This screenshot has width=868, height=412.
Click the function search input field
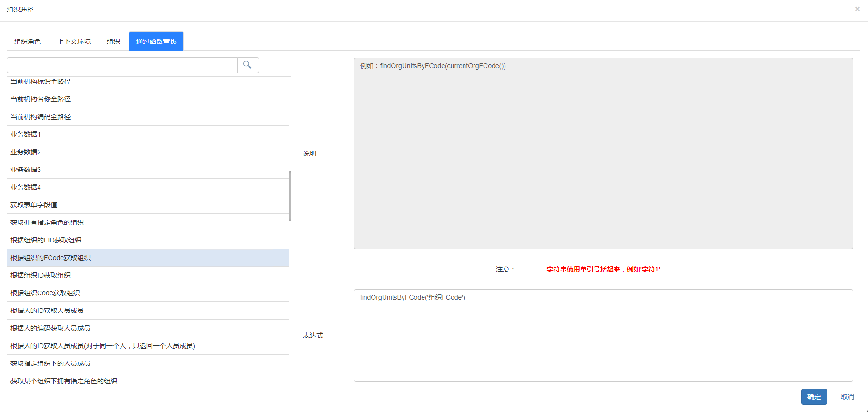(x=122, y=65)
